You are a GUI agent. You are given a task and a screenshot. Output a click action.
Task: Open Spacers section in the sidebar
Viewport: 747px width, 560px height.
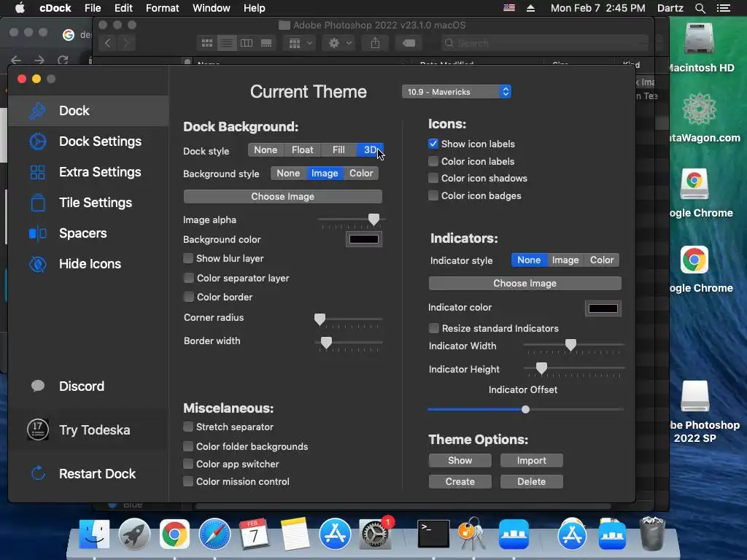[88, 233]
